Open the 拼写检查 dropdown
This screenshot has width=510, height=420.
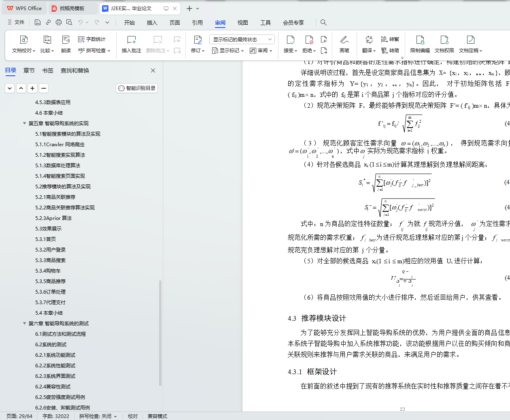(x=94, y=51)
